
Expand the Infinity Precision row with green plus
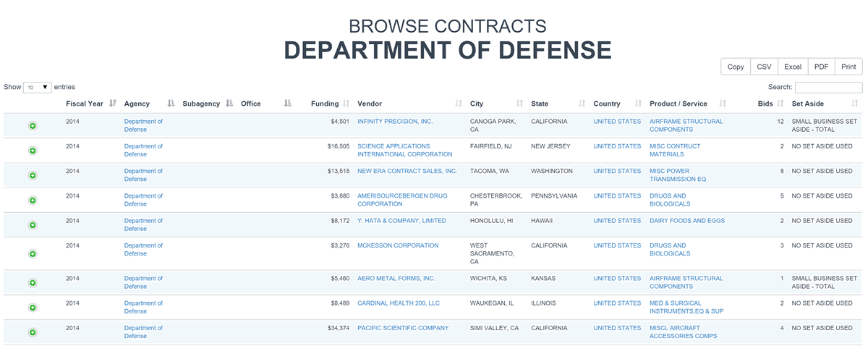pyautogui.click(x=33, y=126)
